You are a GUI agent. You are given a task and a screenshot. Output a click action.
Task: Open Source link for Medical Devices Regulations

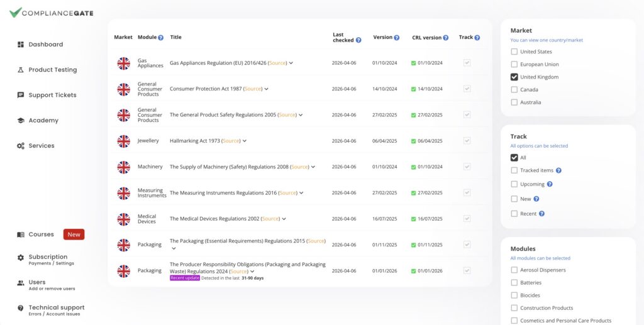(270, 219)
